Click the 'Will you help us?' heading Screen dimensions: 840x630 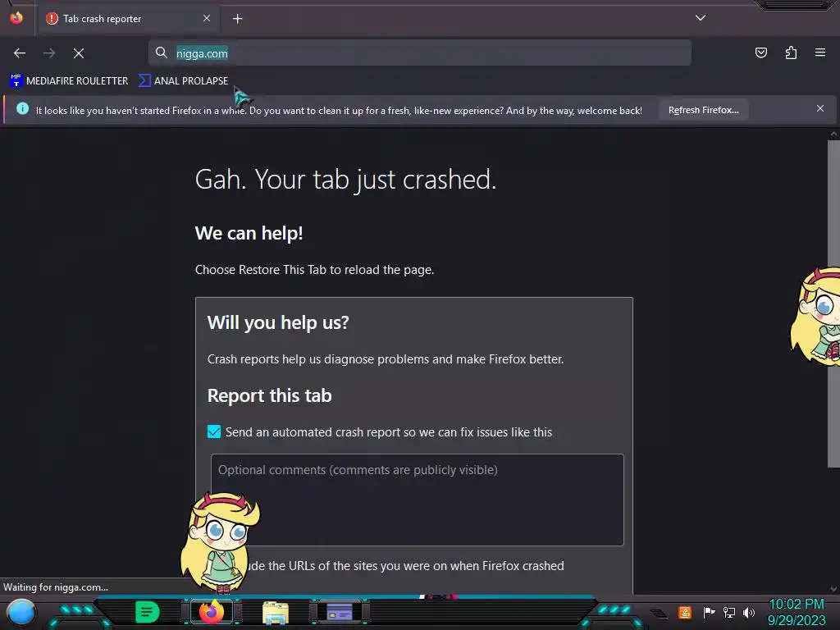[x=278, y=322]
